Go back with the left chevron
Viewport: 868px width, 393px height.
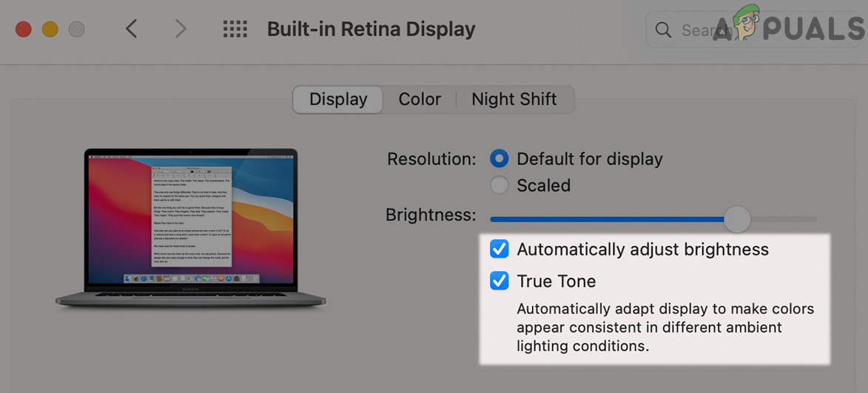click(x=132, y=30)
